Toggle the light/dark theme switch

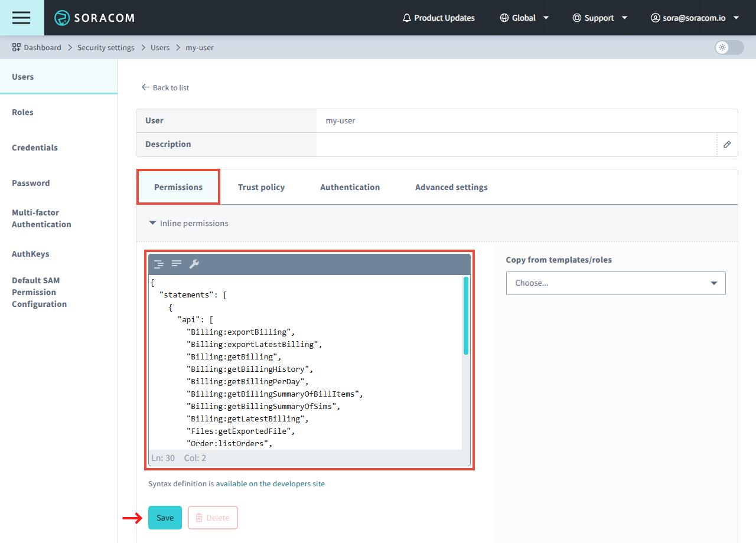[729, 48]
